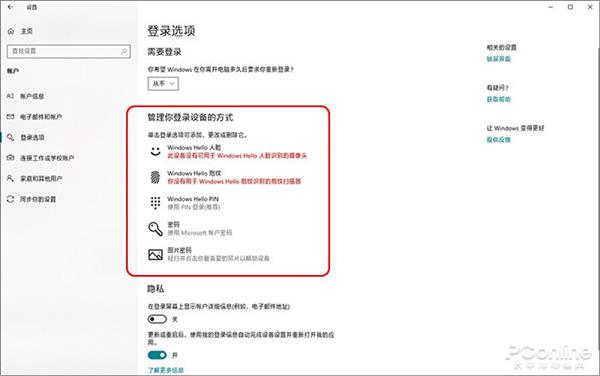Click the 让 Windows 变得更好 label

point(515,128)
